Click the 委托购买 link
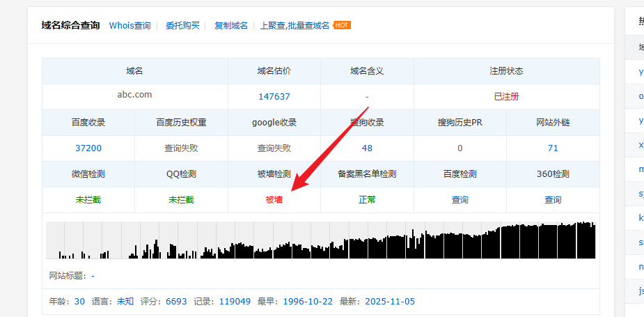 click(x=182, y=26)
